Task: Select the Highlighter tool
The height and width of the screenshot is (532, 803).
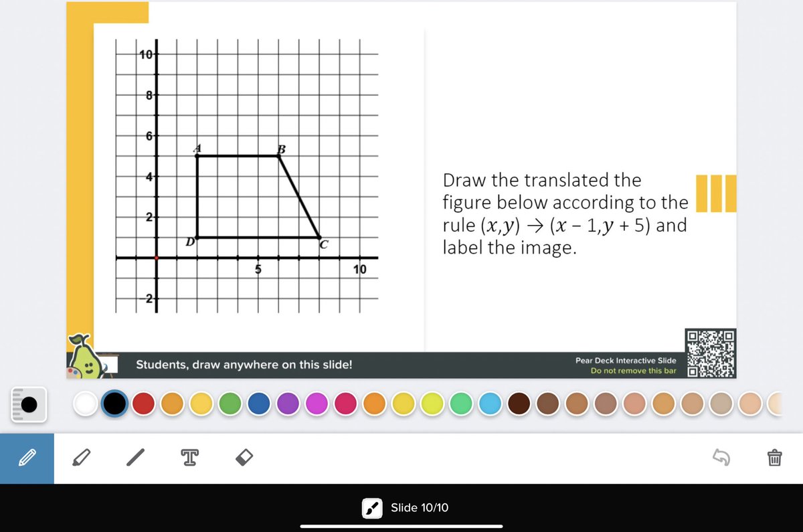Action: 82,458
